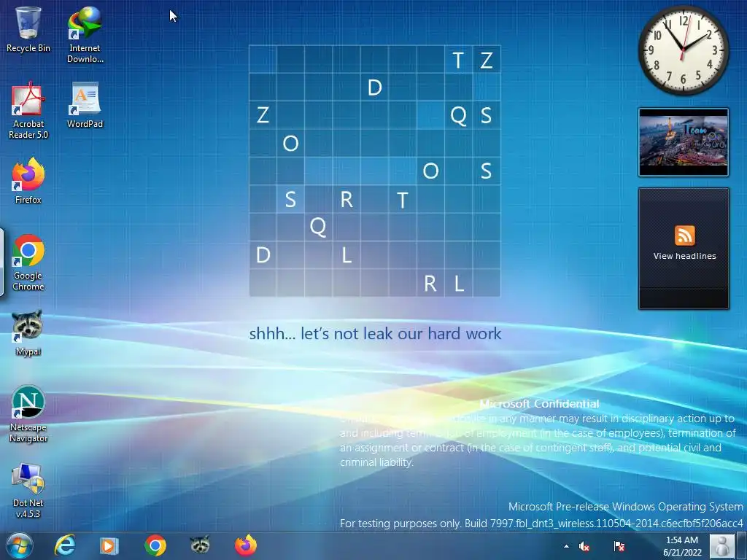Click the Windows Start orb
Screen dimensions: 747x560
(19, 545)
